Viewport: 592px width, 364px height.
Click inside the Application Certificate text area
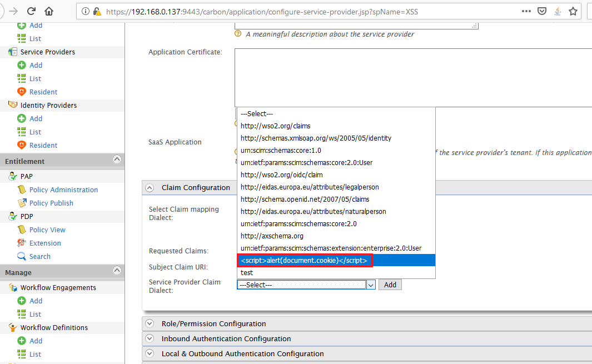click(x=411, y=77)
